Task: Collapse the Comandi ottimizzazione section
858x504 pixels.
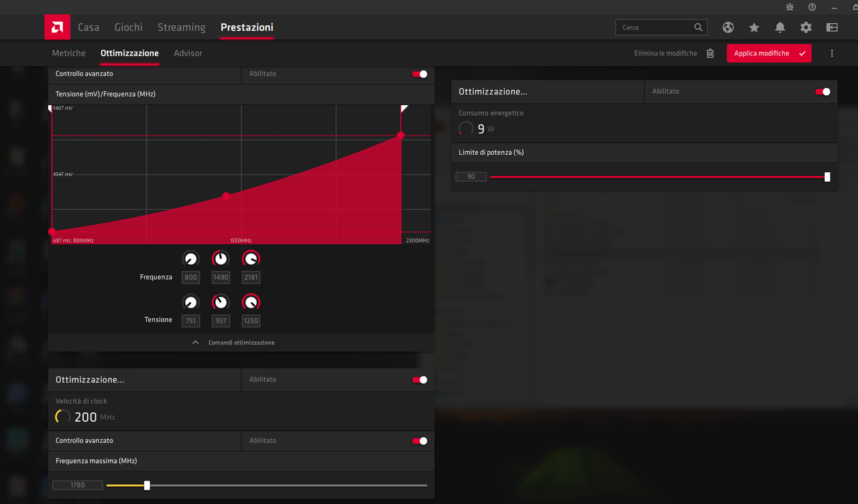Action: coord(234,342)
